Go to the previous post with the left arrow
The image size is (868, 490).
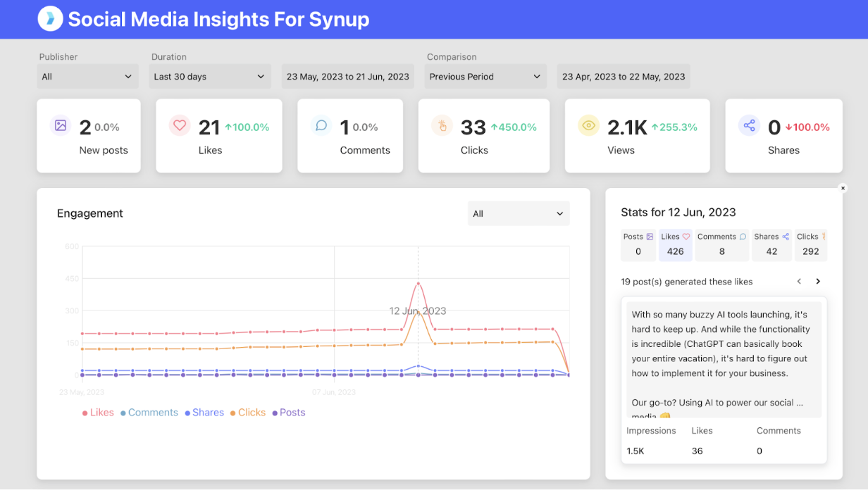(799, 282)
